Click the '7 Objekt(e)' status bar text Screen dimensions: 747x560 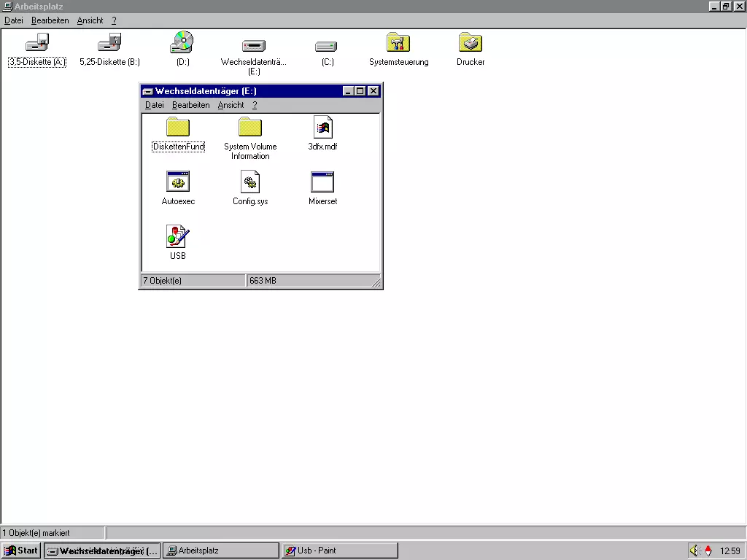pos(163,281)
